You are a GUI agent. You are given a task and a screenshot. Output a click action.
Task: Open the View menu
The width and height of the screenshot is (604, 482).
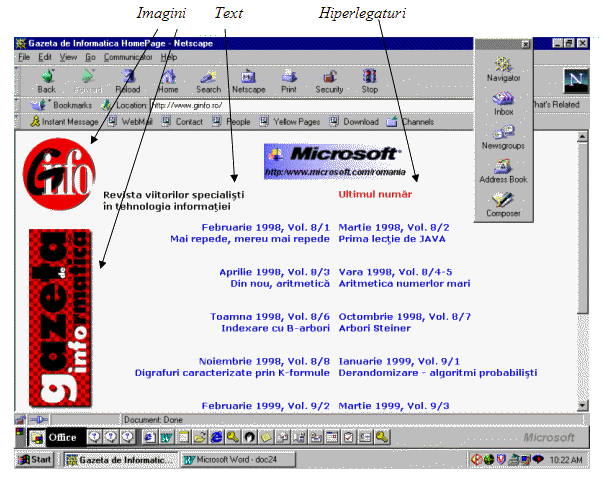coord(67,58)
